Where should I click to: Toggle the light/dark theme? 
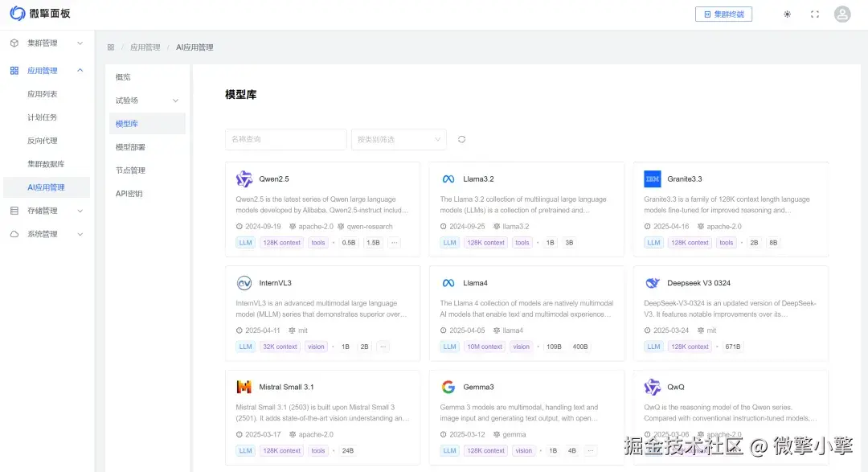click(787, 14)
